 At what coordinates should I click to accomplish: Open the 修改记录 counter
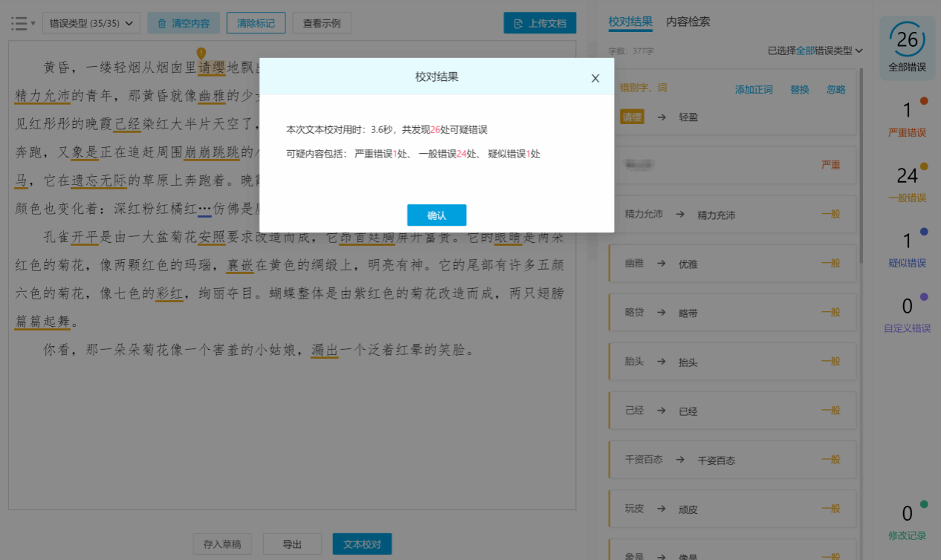coord(907,520)
